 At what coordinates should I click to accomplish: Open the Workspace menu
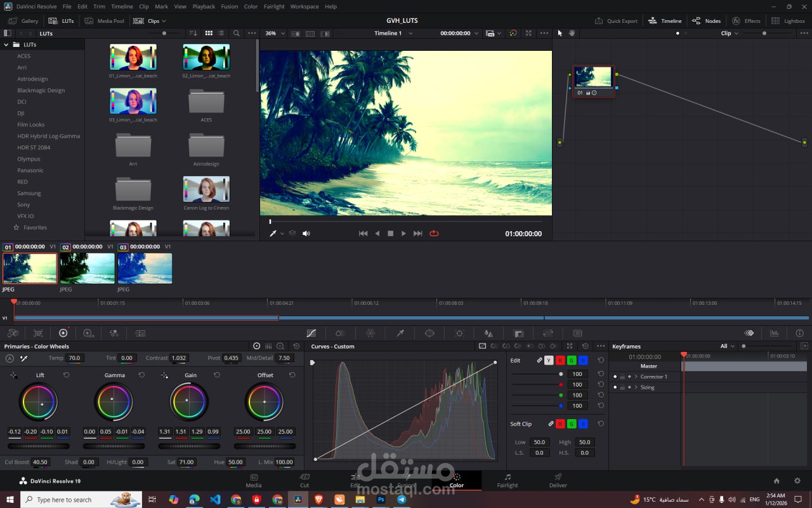(304, 6)
